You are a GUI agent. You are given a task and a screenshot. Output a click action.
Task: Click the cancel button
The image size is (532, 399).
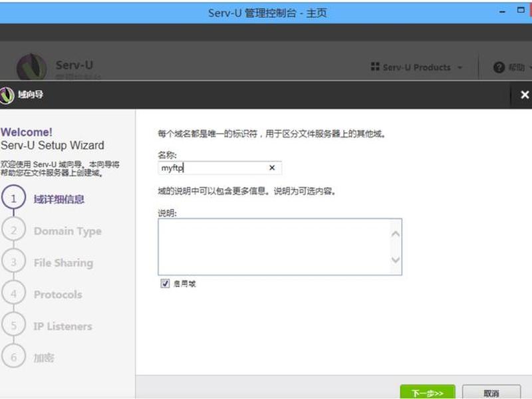click(x=491, y=392)
